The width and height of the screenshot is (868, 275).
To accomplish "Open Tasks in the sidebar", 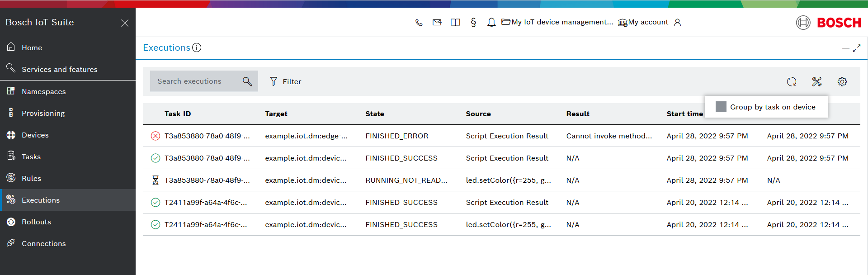I will click(68, 156).
